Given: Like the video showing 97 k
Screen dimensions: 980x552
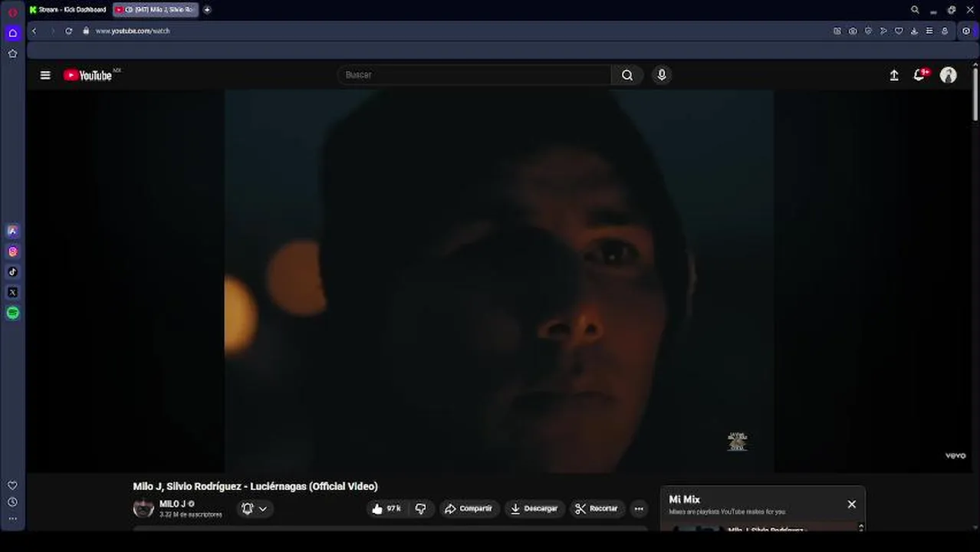Looking at the screenshot, I should 386,508.
